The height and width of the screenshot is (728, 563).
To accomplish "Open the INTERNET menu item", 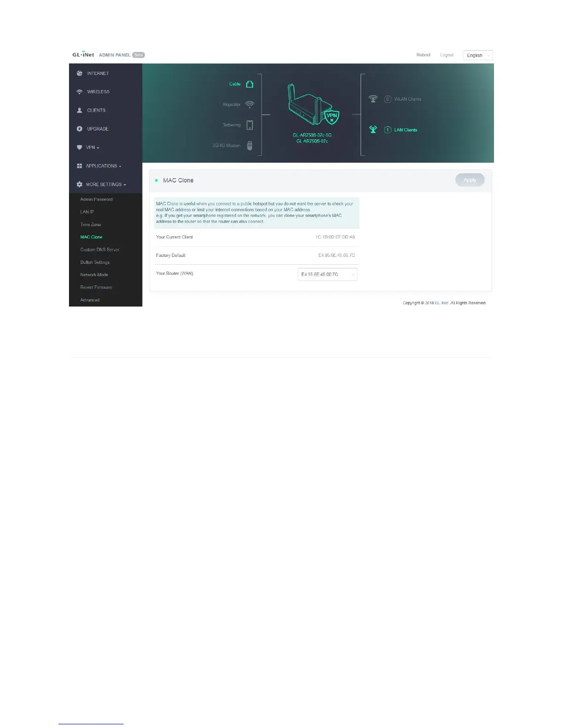I will (x=98, y=74).
